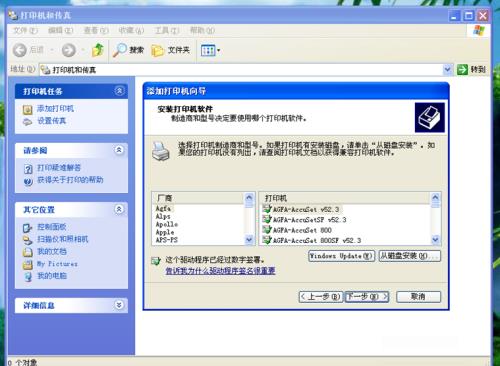The height and width of the screenshot is (366, 500).
Task: Click the fax setup icon in sidebar
Action: (x=28, y=122)
